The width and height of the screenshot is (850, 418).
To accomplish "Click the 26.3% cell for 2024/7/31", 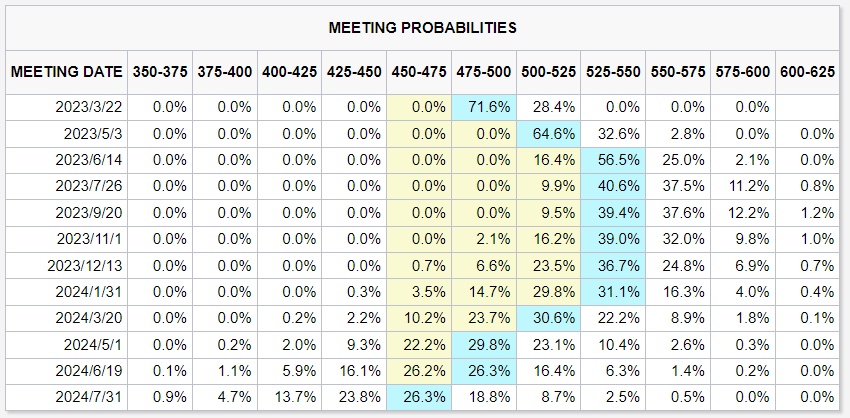I will [418, 396].
